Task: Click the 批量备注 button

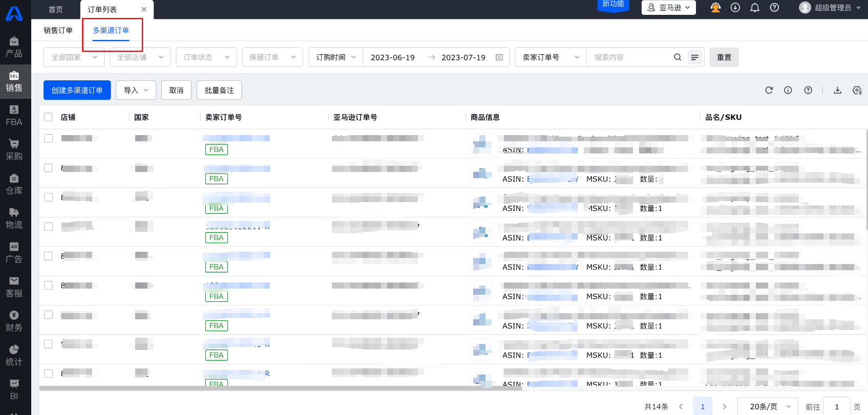Action: click(x=219, y=90)
